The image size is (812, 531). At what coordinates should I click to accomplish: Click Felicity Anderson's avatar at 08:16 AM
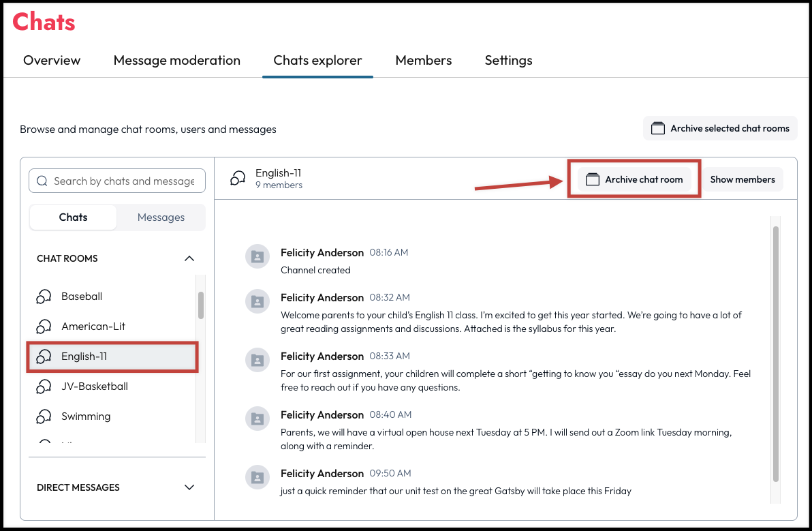pyautogui.click(x=257, y=256)
